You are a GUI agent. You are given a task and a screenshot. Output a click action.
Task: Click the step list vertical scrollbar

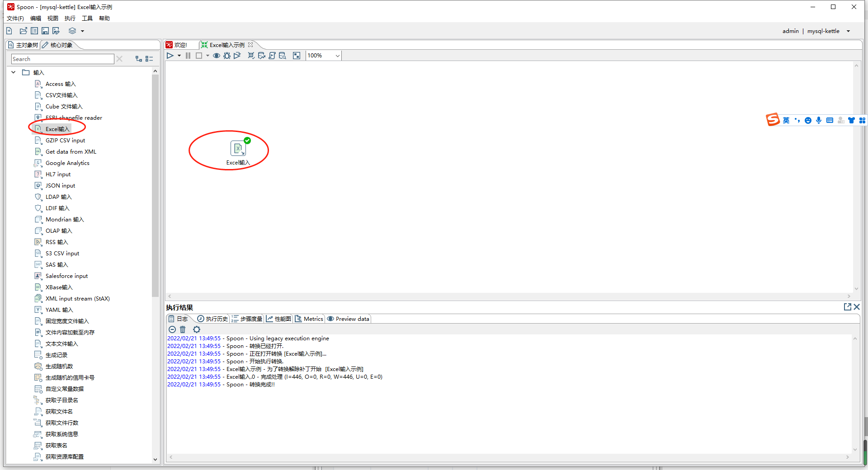coord(155,181)
